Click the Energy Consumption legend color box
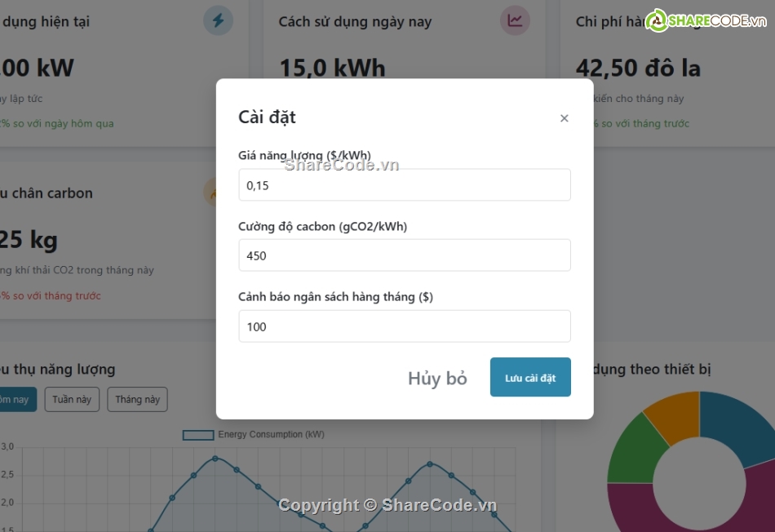The image size is (775, 532). pyautogui.click(x=198, y=435)
